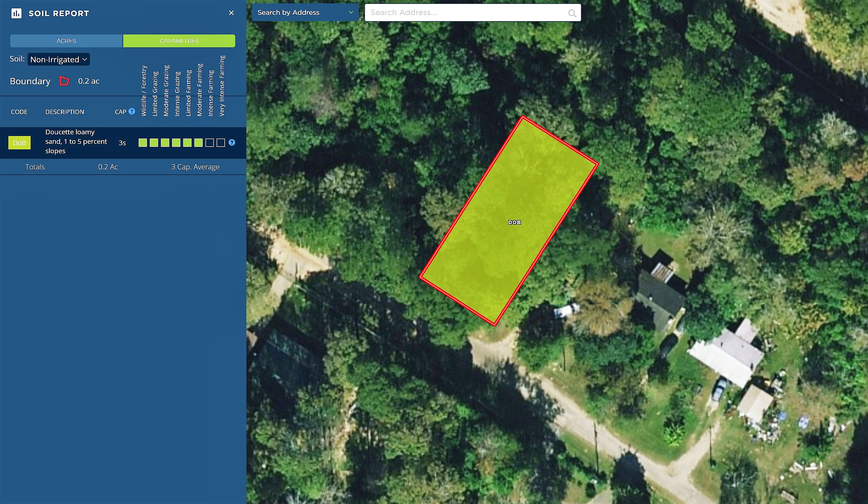Click the help icon in DoB row
Viewport: 868px width, 504px height.
coord(232,142)
